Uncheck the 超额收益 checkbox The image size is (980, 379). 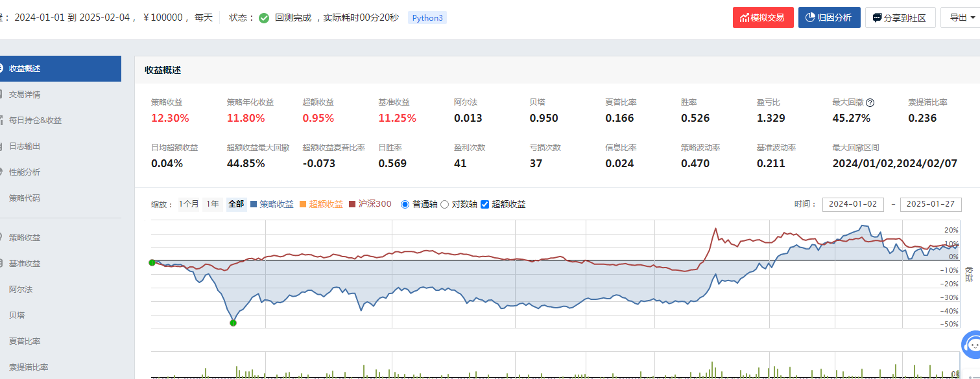pos(484,204)
